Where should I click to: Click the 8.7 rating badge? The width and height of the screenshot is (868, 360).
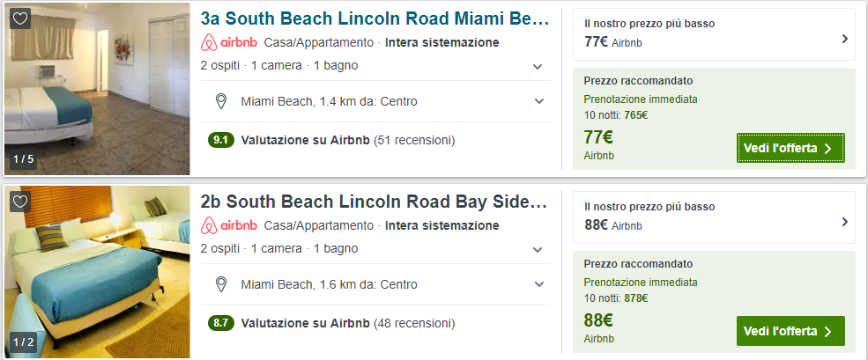(220, 322)
